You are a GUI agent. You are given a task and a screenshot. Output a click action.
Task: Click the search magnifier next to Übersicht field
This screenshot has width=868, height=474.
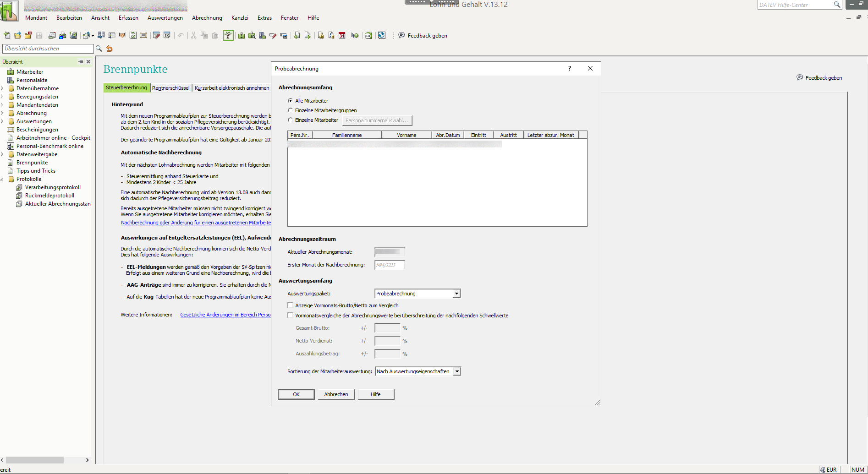(x=99, y=49)
